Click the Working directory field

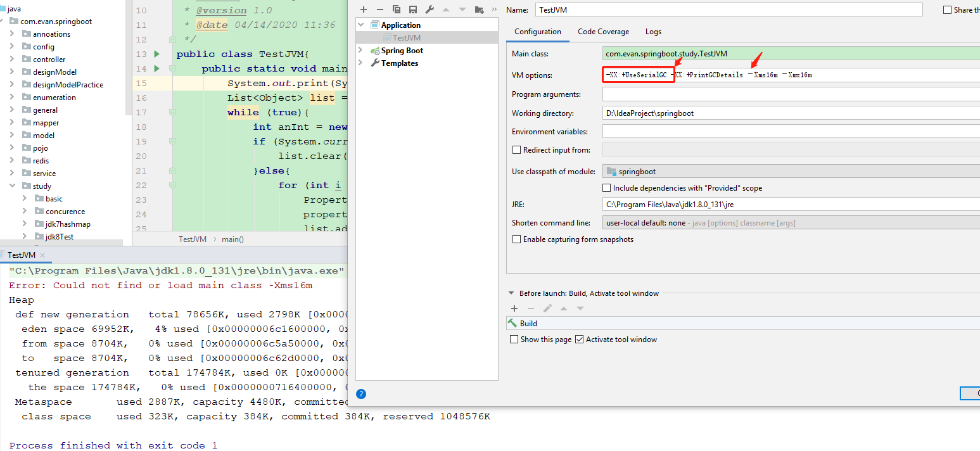point(791,113)
